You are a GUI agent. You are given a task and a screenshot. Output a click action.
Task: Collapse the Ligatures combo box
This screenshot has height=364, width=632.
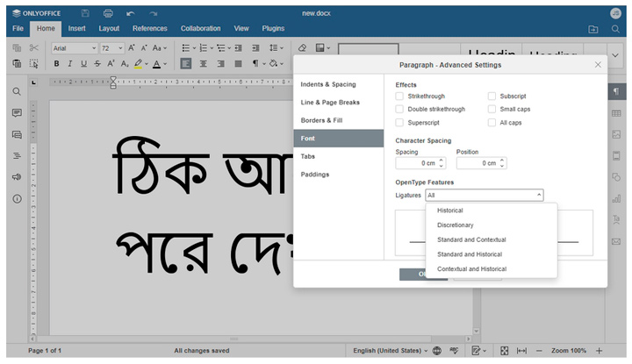(538, 196)
